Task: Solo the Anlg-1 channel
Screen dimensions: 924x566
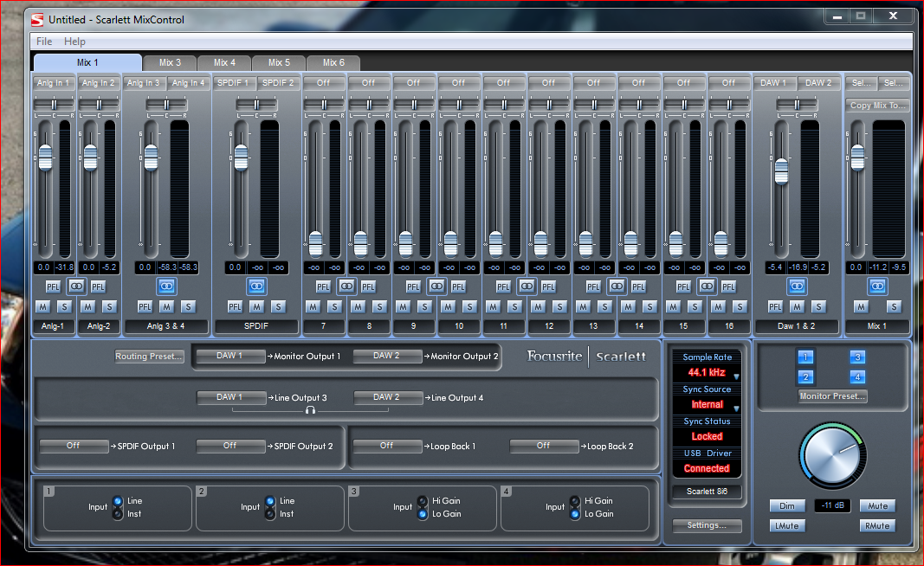Action: (x=64, y=307)
